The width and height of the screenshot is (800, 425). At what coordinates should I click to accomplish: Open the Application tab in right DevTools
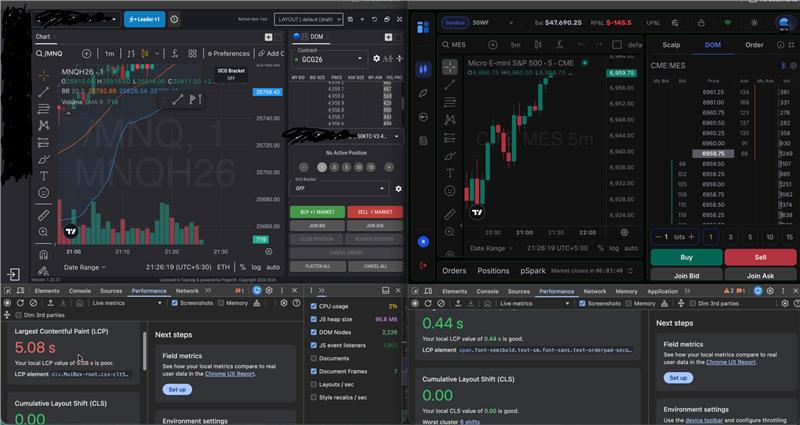662,291
